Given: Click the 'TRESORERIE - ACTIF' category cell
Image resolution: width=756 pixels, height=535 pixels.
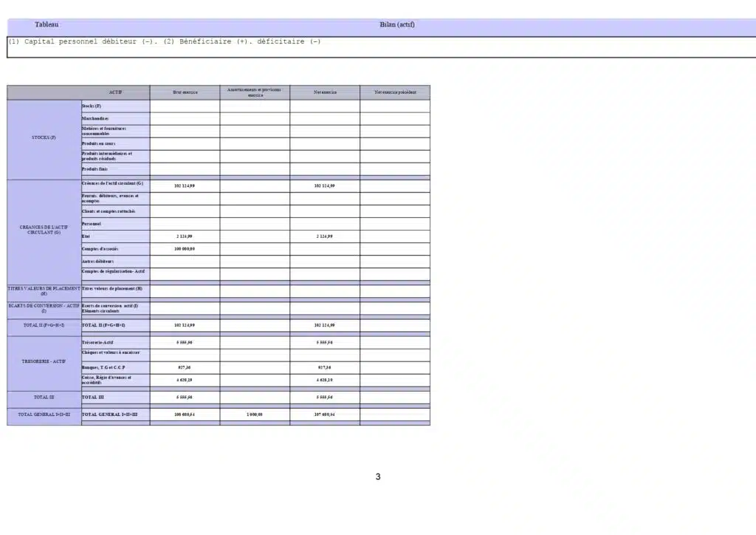Looking at the screenshot, I should pyautogui.click(x=44, y=361).
